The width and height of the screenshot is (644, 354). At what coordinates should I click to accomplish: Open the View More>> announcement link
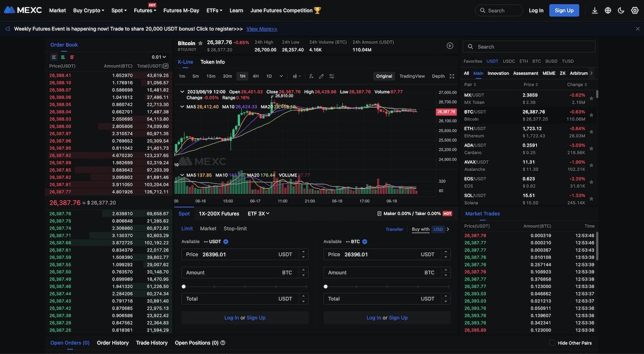point(262,29)
